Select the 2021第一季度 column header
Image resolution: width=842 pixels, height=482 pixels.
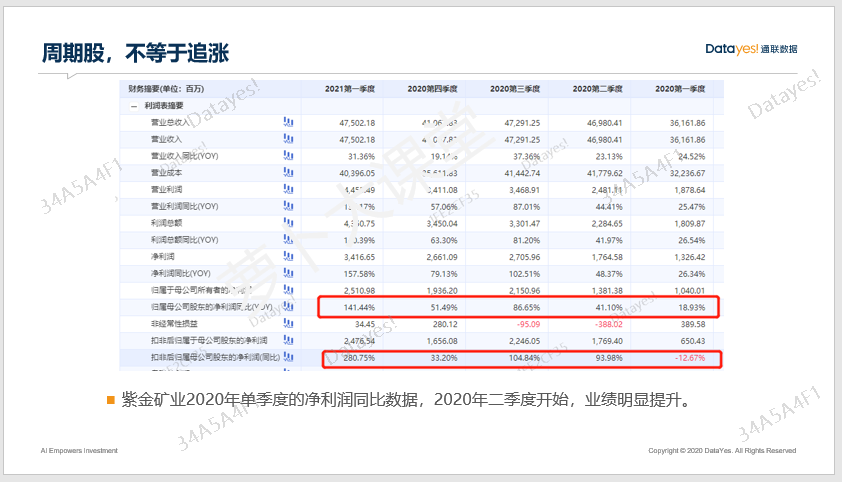click(x=350, y=89)
